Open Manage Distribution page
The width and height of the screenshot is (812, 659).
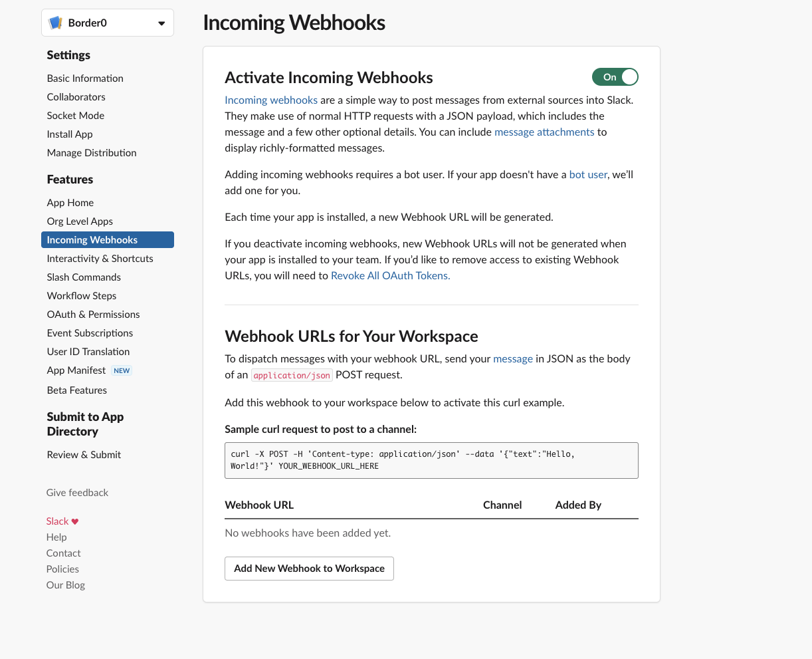pyautogui.click(x=92, y=153)
